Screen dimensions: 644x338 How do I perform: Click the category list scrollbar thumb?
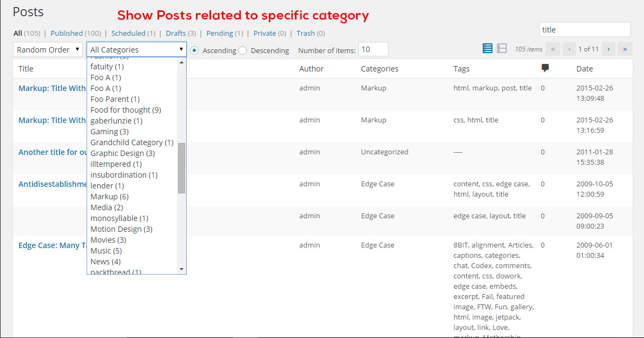[181, 168]
